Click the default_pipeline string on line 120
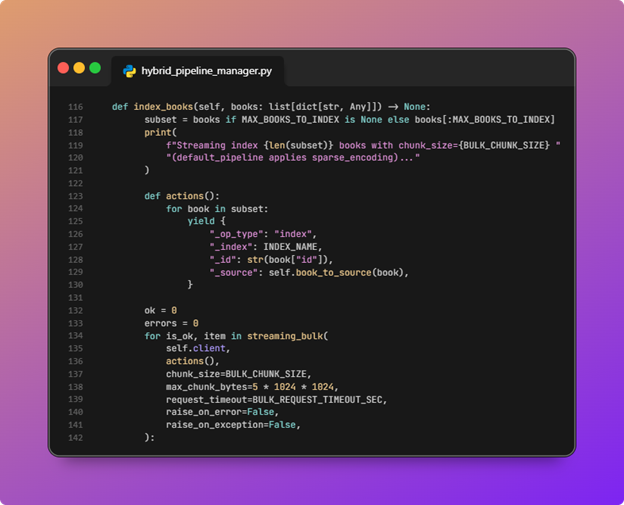 click(x=293, y=158)
